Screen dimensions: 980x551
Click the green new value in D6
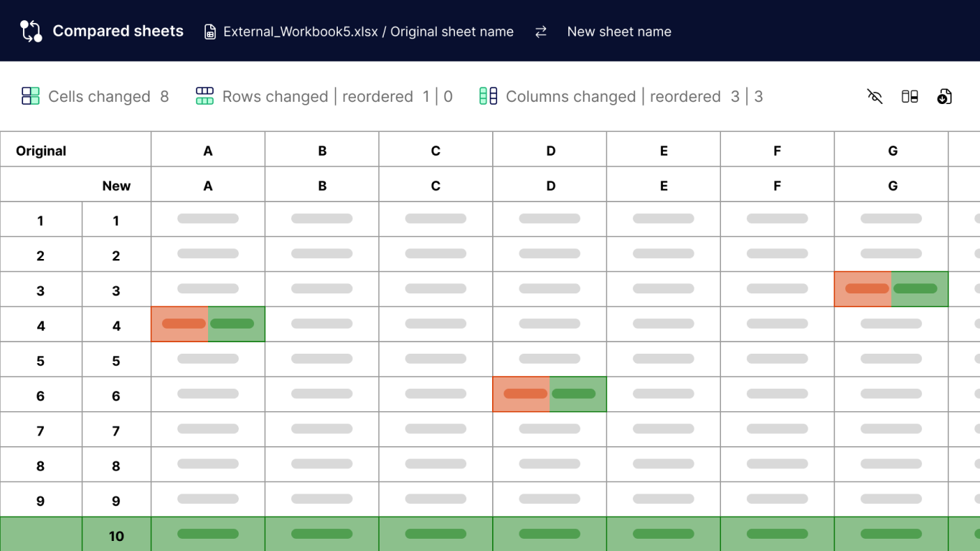point(574,394)
